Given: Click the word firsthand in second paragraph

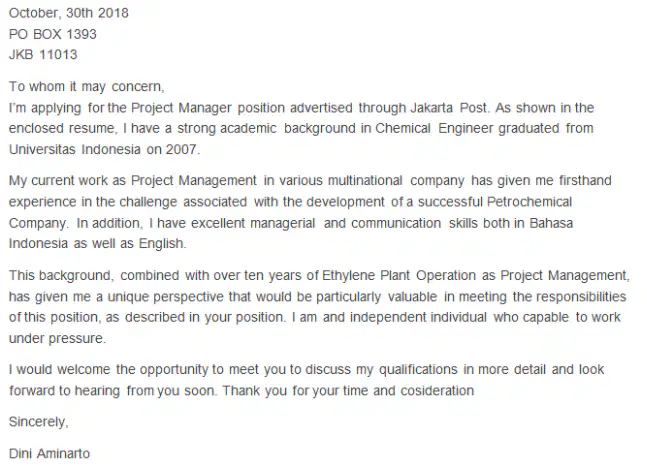Looking at the screenshot, I should (585, 181).
